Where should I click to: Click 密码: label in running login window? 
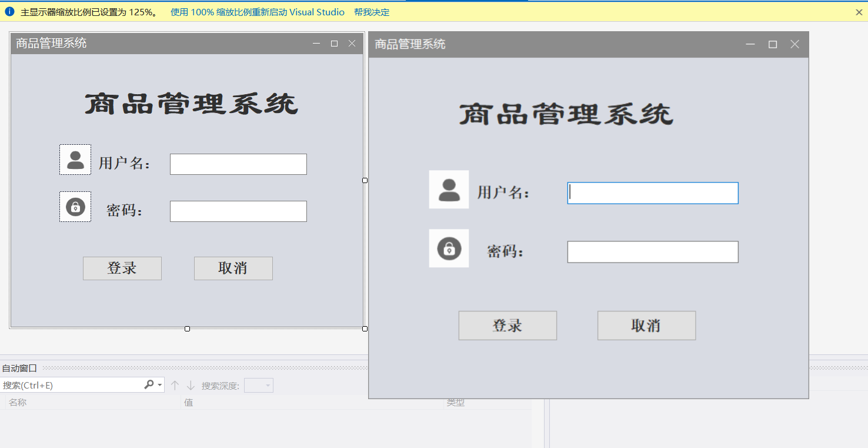click(506, 251)
